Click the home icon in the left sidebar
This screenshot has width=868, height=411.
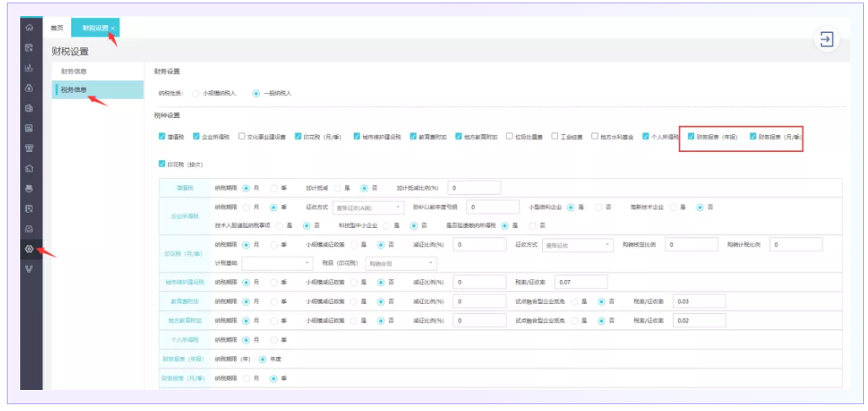point(30,28)
